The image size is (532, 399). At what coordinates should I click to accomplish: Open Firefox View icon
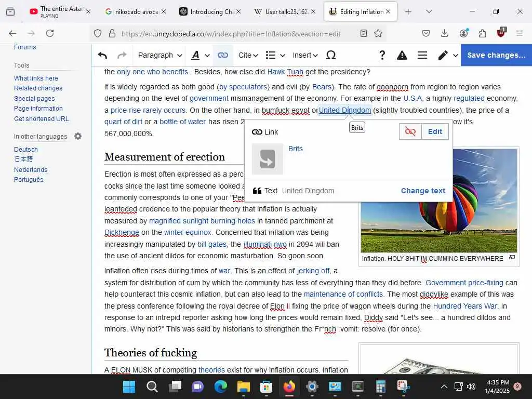pyautogui.click(x=10, y=11)
